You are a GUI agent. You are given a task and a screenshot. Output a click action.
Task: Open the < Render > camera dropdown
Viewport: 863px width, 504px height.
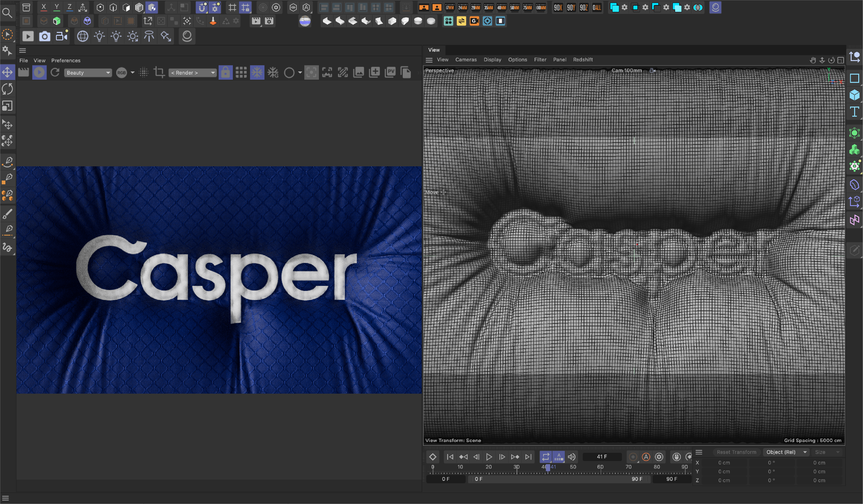point(192,73)
